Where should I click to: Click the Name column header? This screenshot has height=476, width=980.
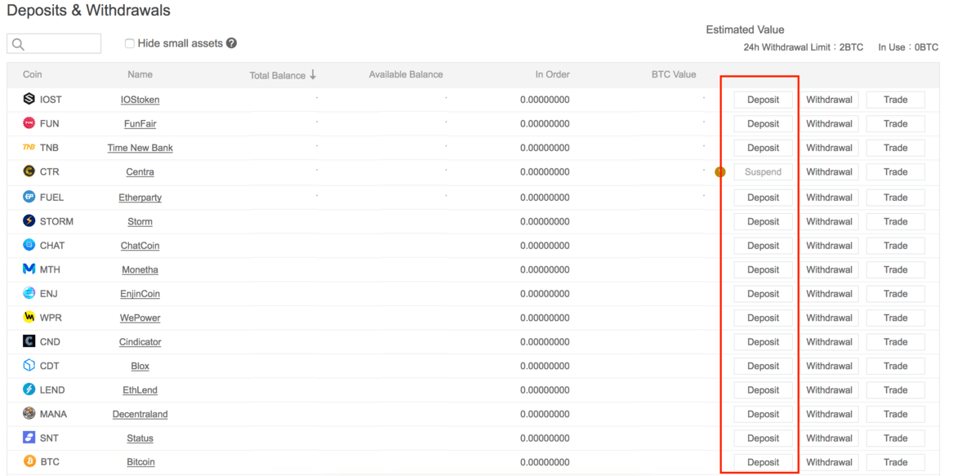coord(140,74)
